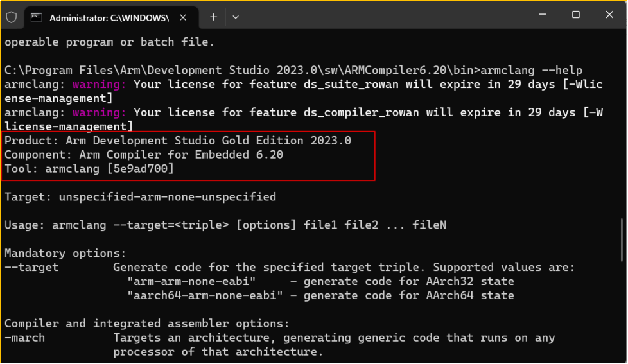Click the '--target' mandatory option text
628x364 pixels.
pyautogui.click(x=31, y=267)
